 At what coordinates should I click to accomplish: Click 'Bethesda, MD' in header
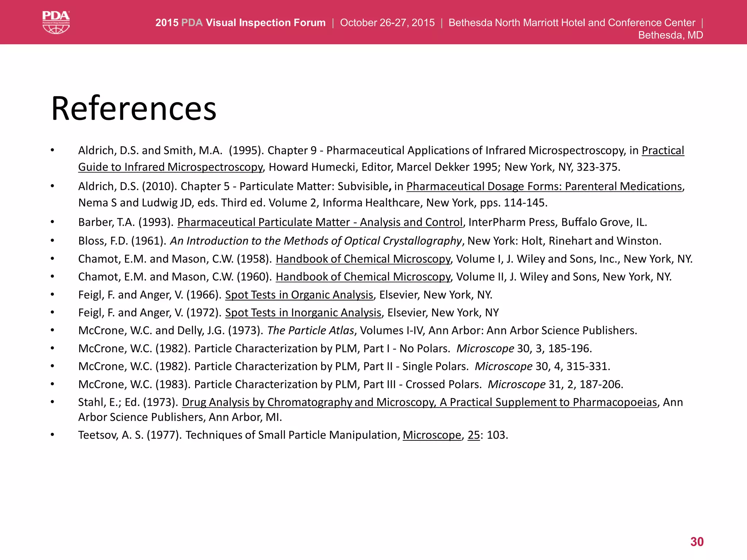point(670,35)
